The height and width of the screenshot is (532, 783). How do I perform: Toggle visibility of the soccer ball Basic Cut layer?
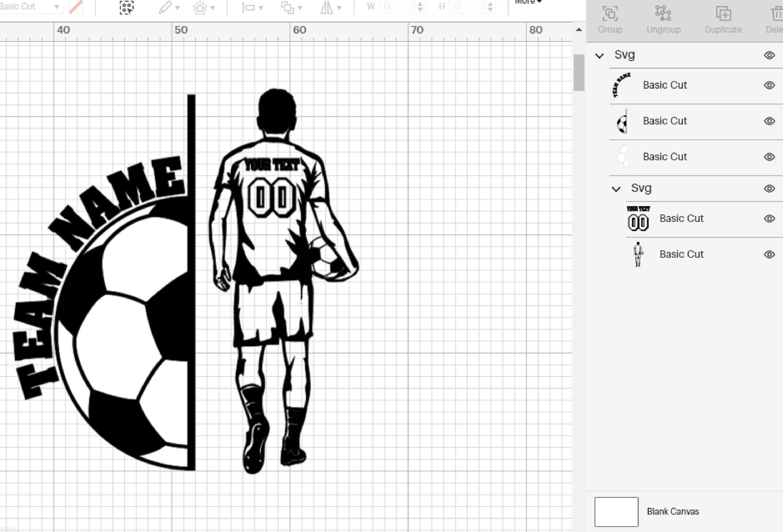pos(769,121)
